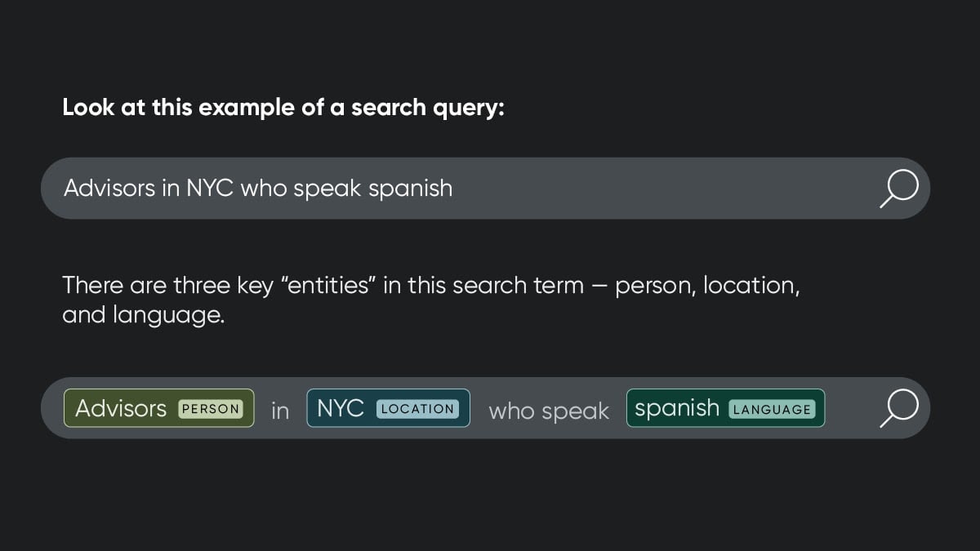Click the Advisors entity chip
This screenshot has height=551, width=980.
(159, 408)
